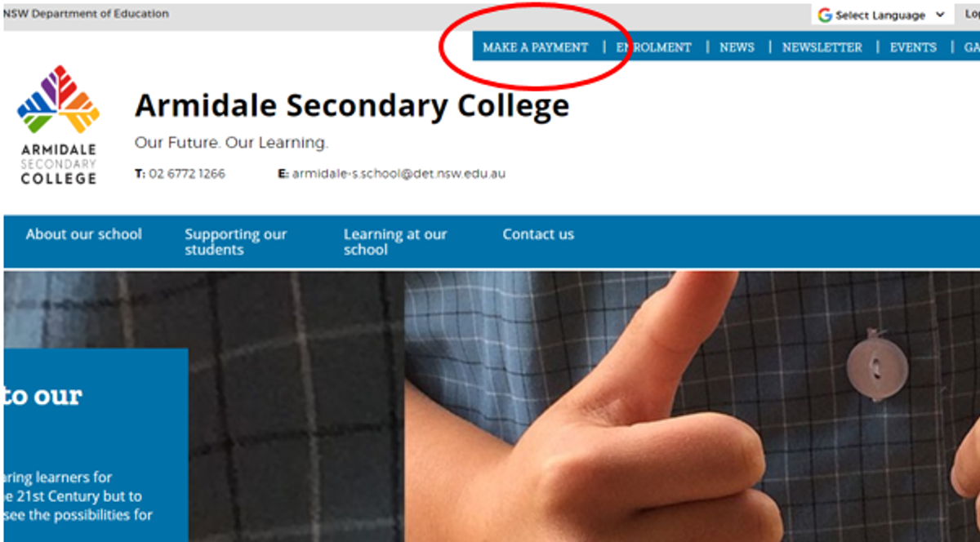Go to the Enrolment page
The height and width of the screenshot is (542, 980).
pos(653,47)
